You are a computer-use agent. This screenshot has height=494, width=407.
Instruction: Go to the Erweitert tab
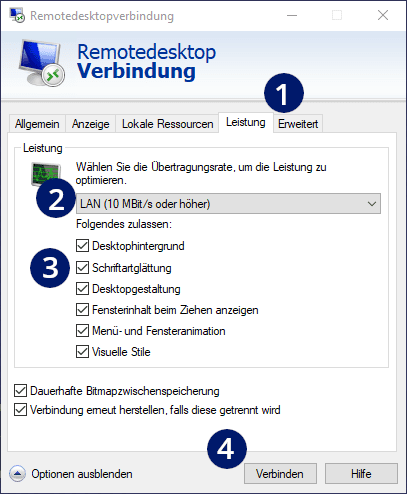(298, 124)
